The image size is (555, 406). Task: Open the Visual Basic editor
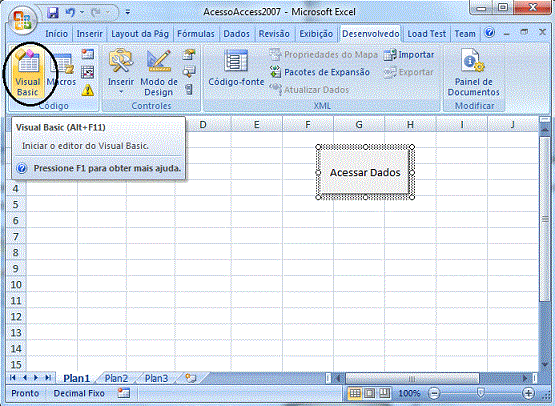tap(28, 73)
